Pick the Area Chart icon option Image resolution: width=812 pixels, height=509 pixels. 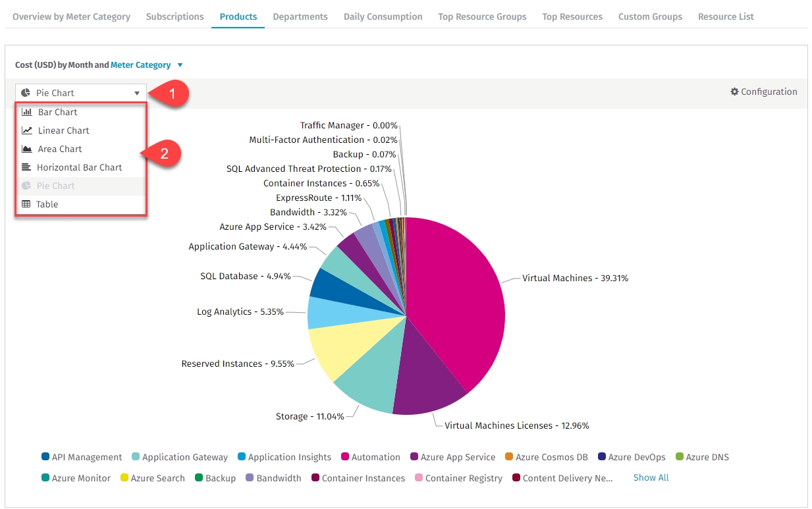pos(26,149)
